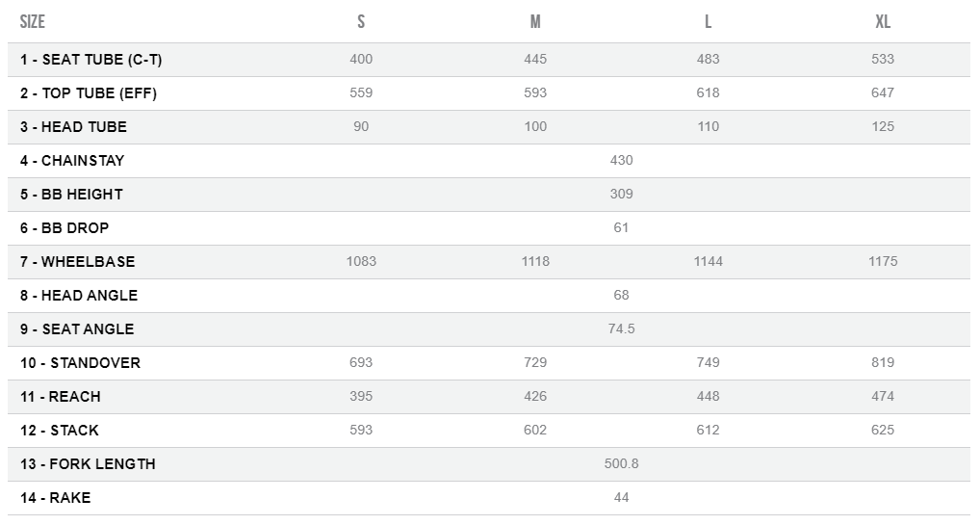Viewport: 980px width, 525px height.
Task: Click the SIZE header label
Action: pyautogui.click(x=33, y=22)
